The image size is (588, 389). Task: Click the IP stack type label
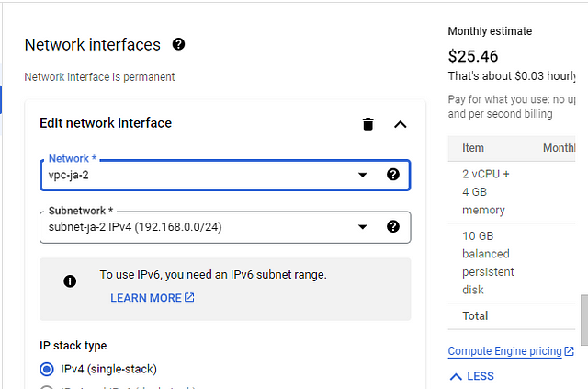point(73,346)
